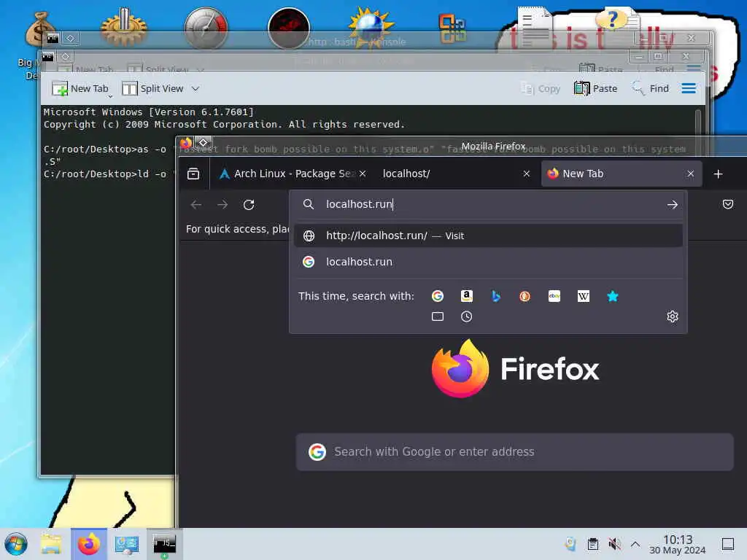Select the New Tab tab in Firefox
This screenshot has height=560, width=747.
click(x=622, y=174)
